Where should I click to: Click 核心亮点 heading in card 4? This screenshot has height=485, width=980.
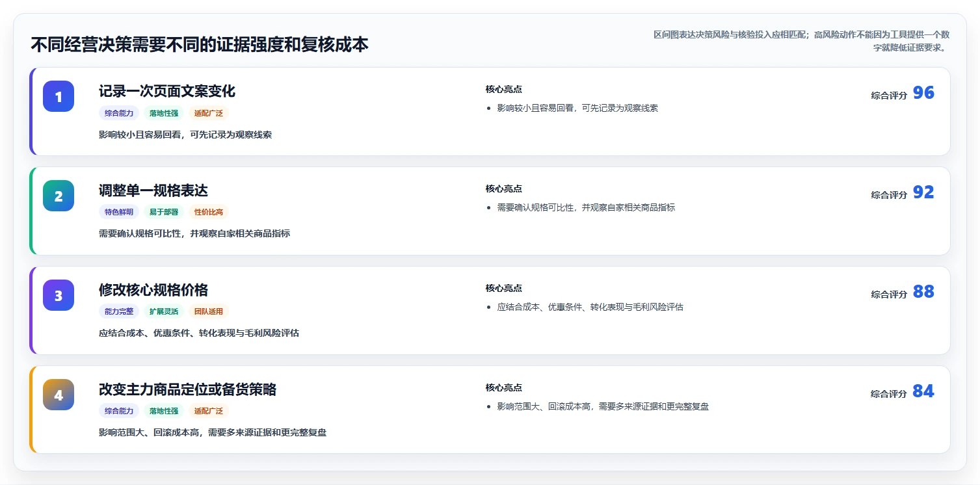click(503, 387)
